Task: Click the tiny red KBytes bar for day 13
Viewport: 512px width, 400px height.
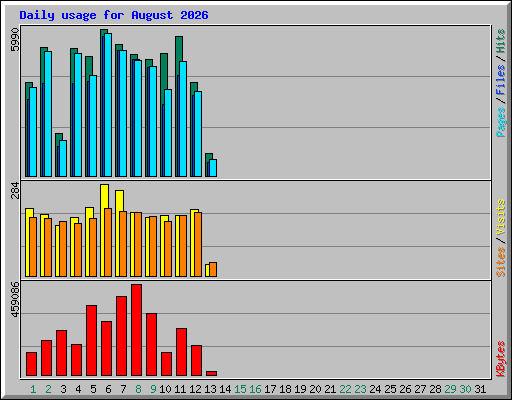Action: click(211, 373)
